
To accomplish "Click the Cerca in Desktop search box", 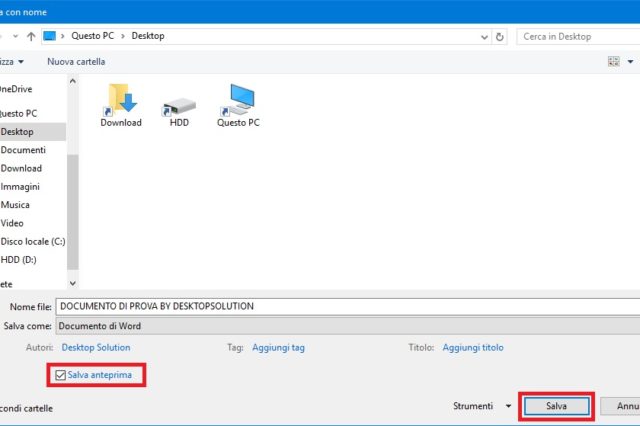I will pyautogui.click(x=578, y=37).
